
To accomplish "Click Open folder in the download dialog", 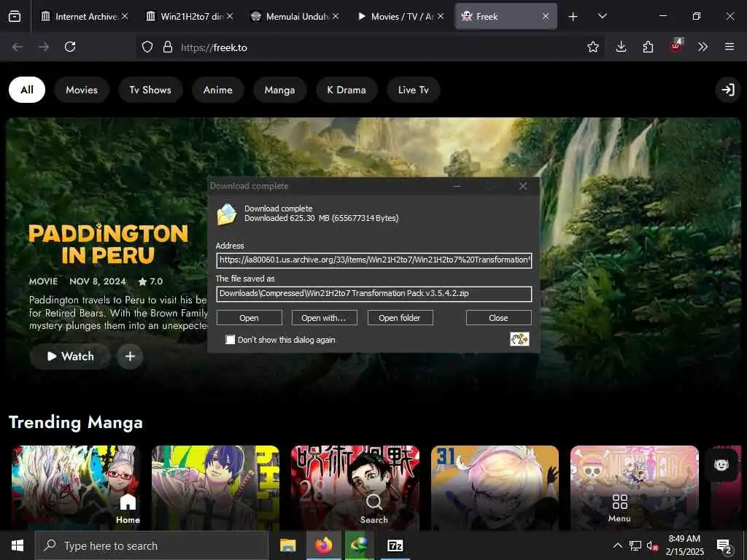I will pos(400,318).
